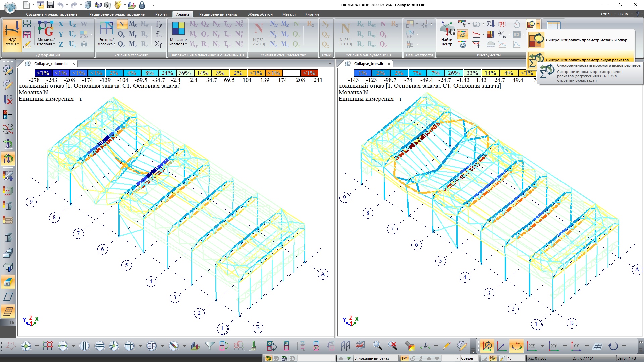Open the load case dropdown showing локальный отказ
This screenshot has height=362, width=644.
(x=396, y=358)
